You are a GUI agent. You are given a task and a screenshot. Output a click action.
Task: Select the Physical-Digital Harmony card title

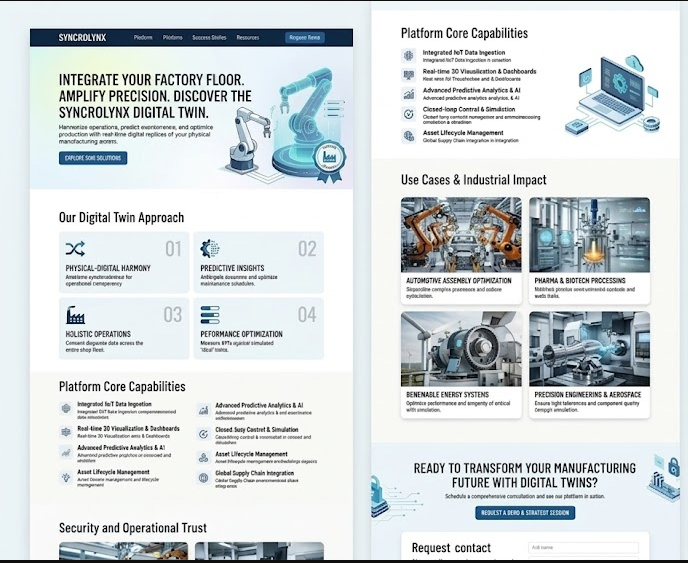point(108,268)
